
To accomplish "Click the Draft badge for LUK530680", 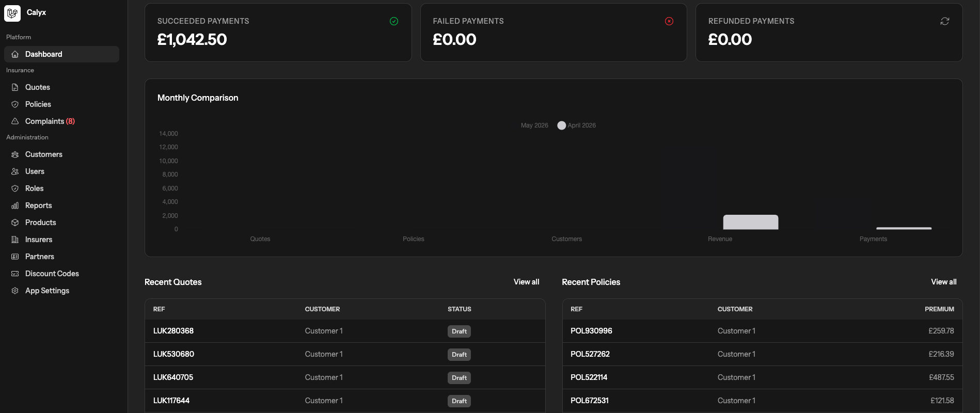I will coord(459,355).
